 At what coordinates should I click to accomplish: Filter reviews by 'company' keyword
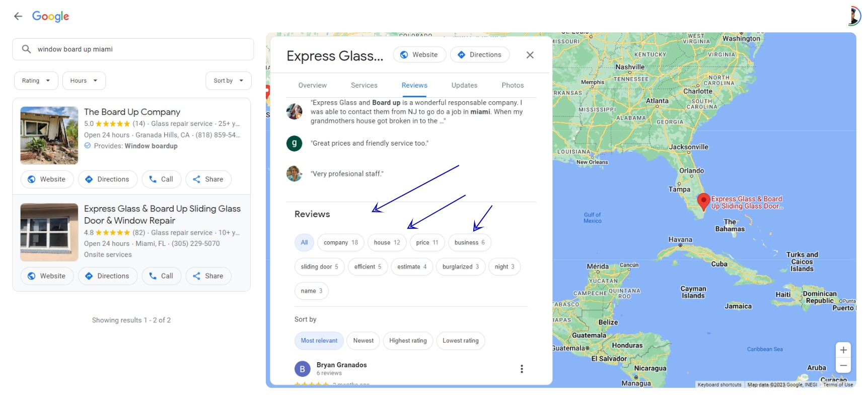coord(341,243)
